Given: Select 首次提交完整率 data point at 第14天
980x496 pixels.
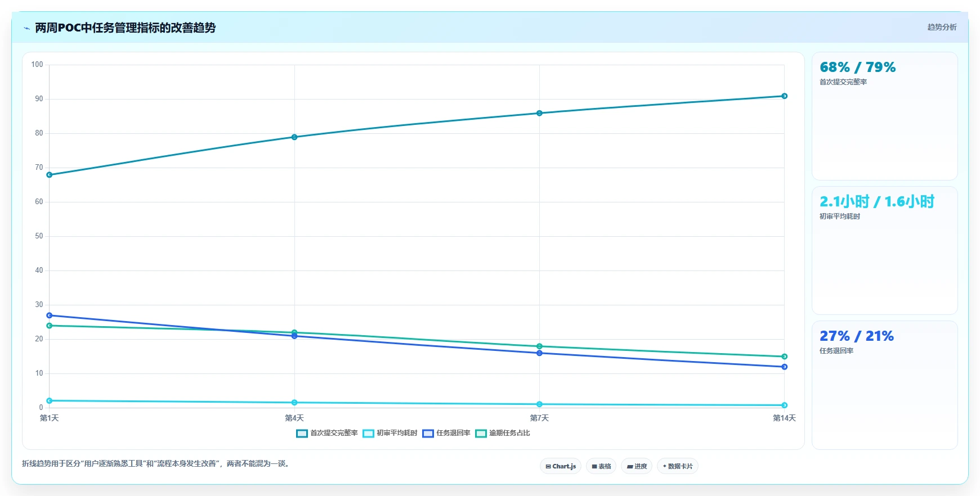Looking at the screenshot, I should point(784,96).
